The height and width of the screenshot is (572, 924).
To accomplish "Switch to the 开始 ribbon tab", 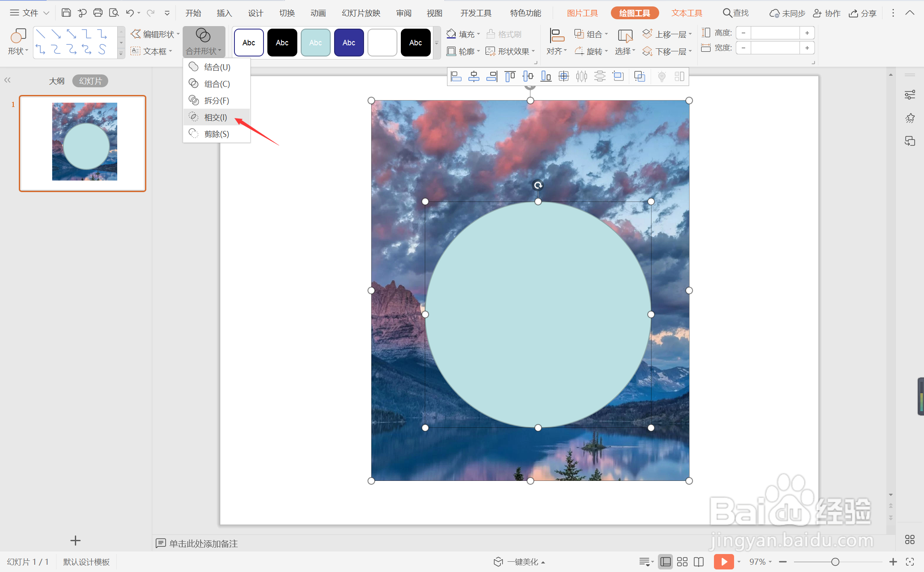I will pos(193,13).
